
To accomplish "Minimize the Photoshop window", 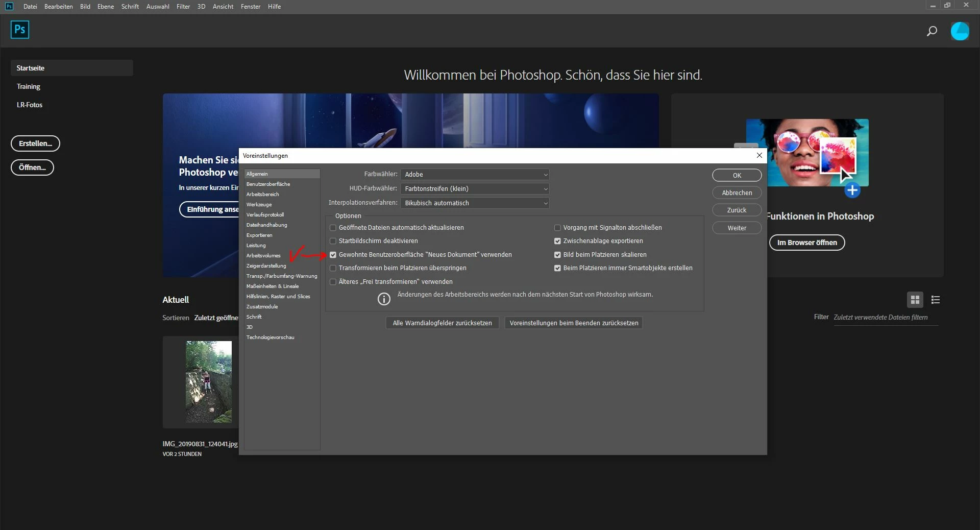I will tap(933, 6).
